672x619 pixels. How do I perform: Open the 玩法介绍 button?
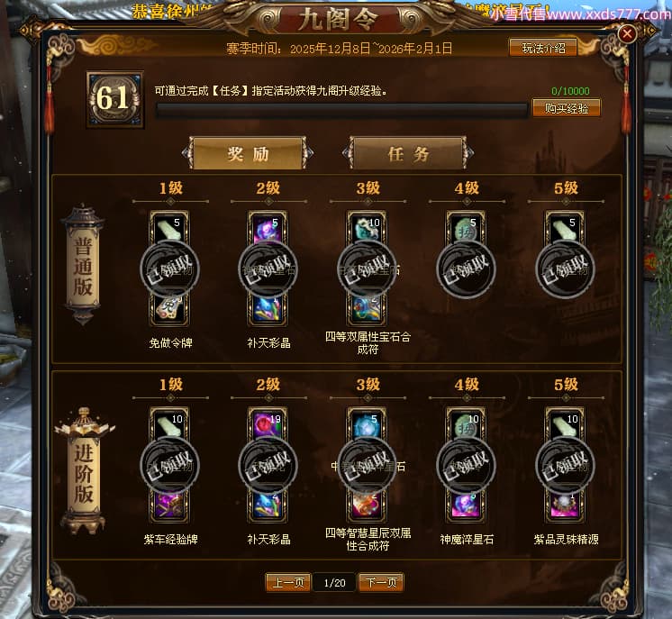[x=543, y=48]
